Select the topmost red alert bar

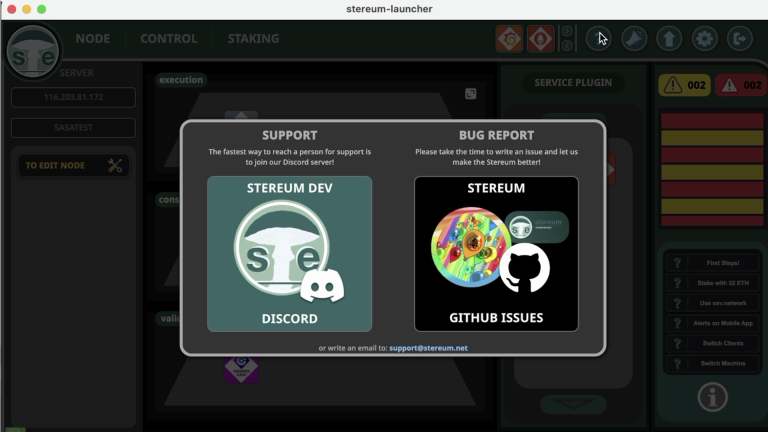[712, 120]
